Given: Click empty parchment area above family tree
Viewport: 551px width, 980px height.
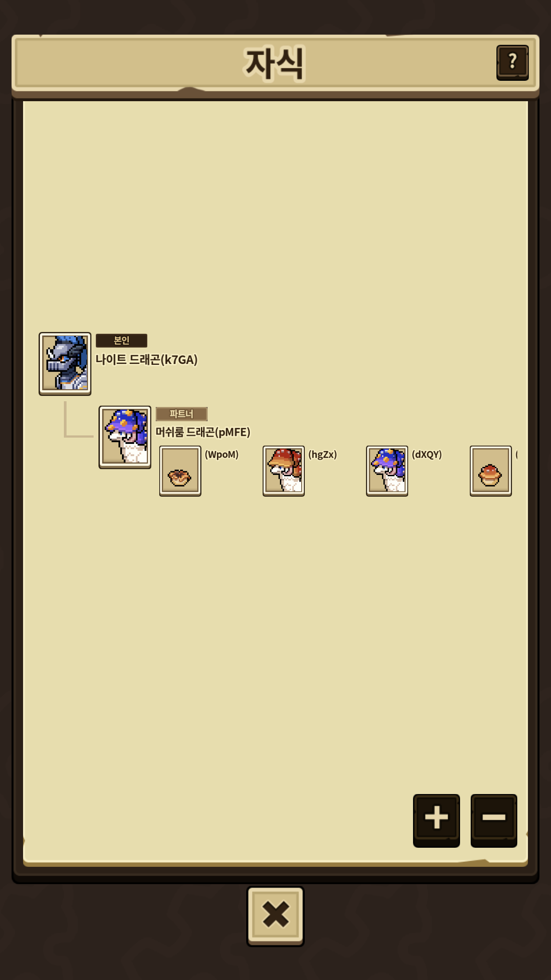Looking at the screenshot, I should coord(275,213).
